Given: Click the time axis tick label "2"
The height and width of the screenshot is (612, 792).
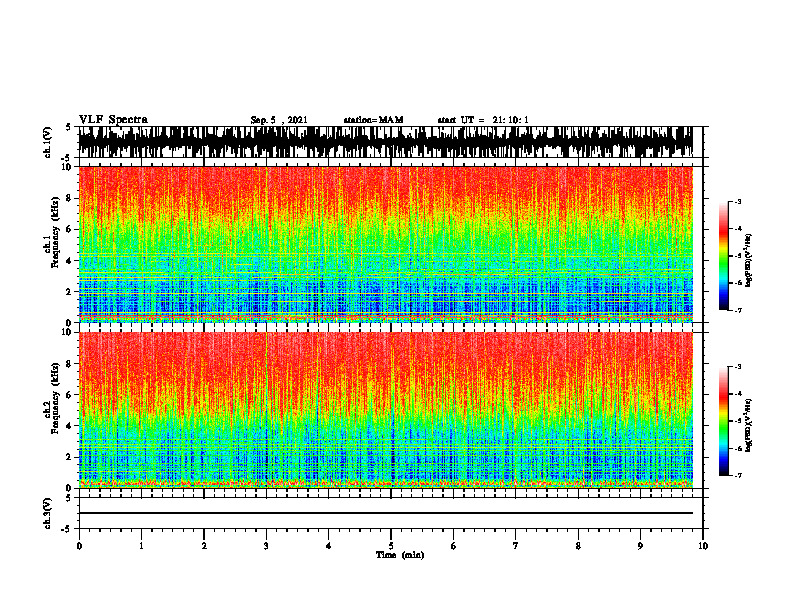Looking at the screenshot, I should pos(204,546).
